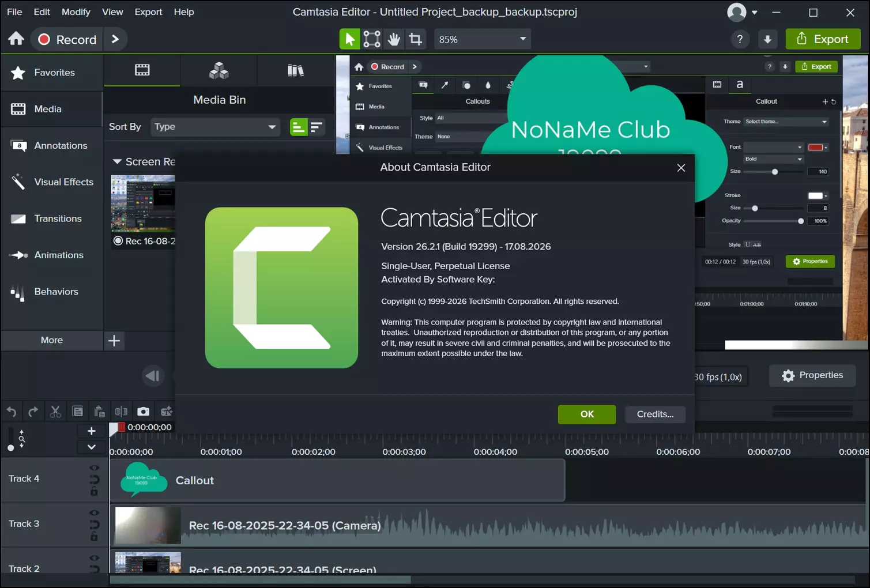The width and height of the screenshot is (870, 588).
Task: Copy selected media on the timeline
Action: [x=77, y=412]
